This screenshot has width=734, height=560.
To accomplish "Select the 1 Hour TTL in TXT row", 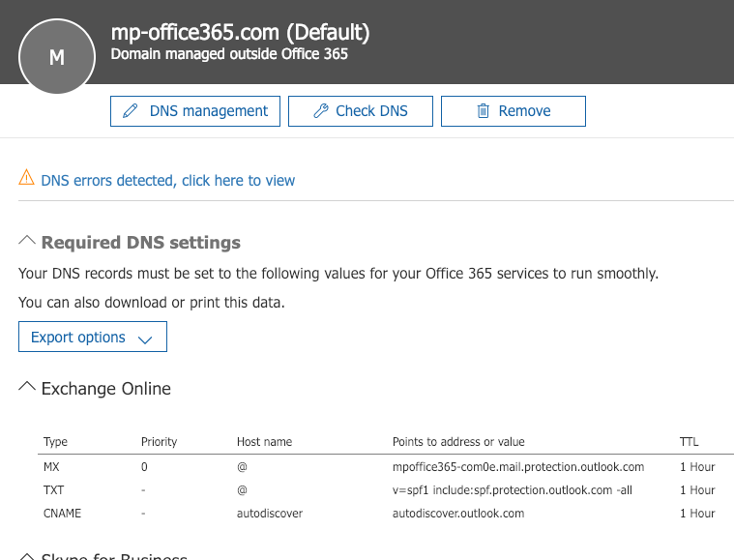I will [x=697, y=490].
